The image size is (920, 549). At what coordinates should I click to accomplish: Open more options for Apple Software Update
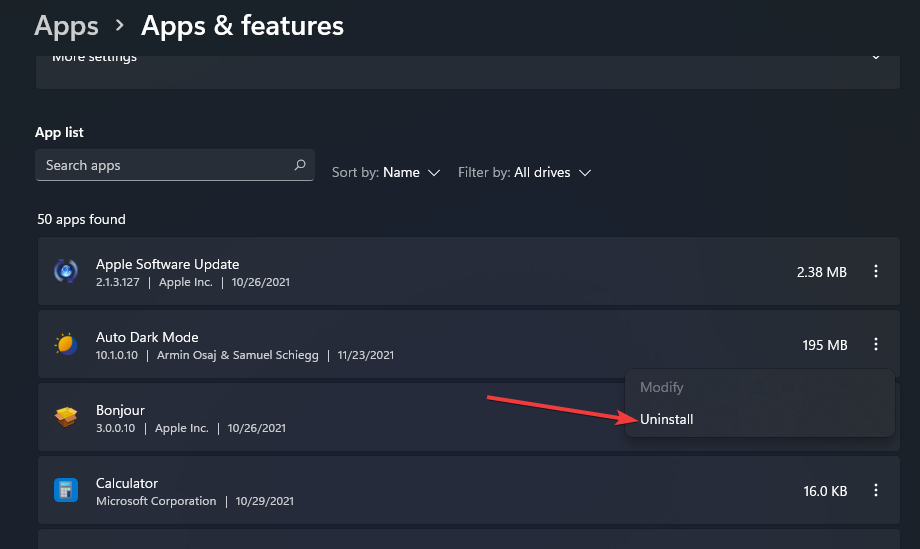[875, 271]
